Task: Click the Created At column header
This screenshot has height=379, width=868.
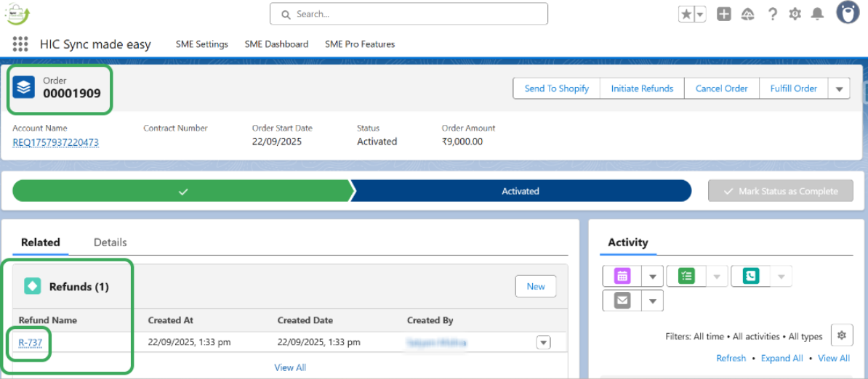Action: 171,320
